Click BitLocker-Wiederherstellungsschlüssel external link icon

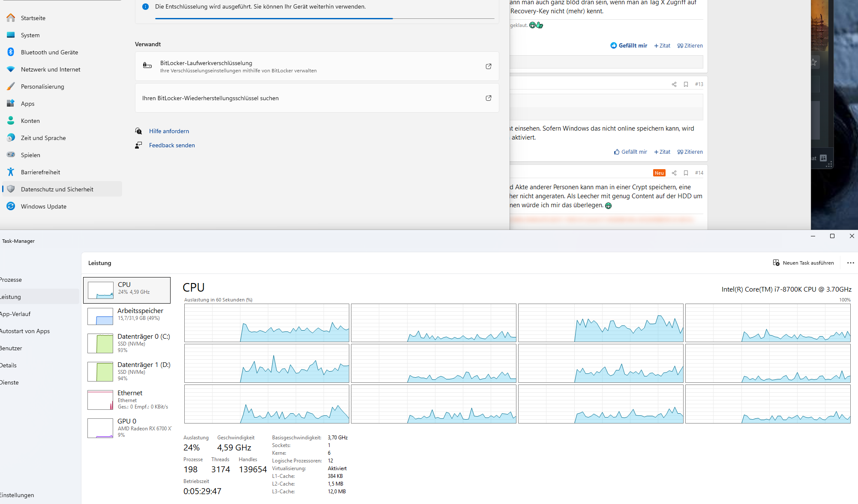(x=489, y=98)
